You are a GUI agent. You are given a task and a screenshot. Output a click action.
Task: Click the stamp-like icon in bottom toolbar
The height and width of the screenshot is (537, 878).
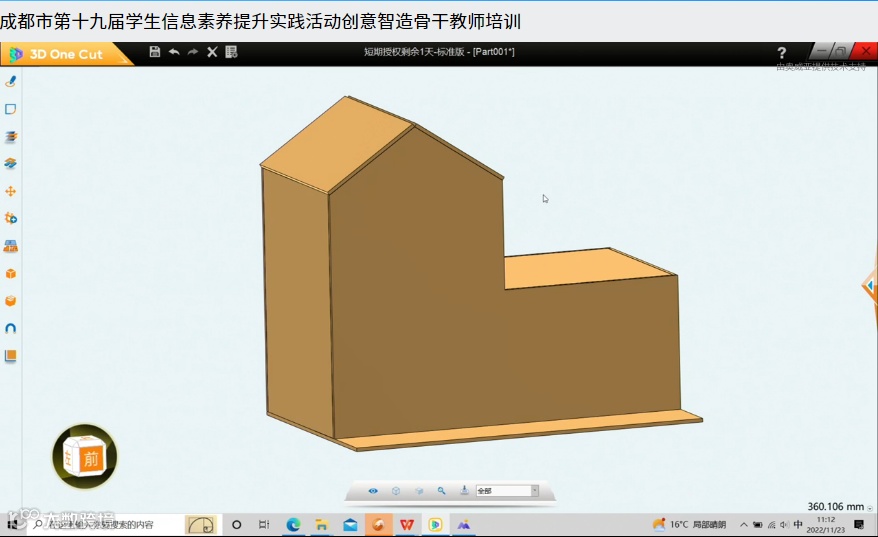click(x=464, y=491)
